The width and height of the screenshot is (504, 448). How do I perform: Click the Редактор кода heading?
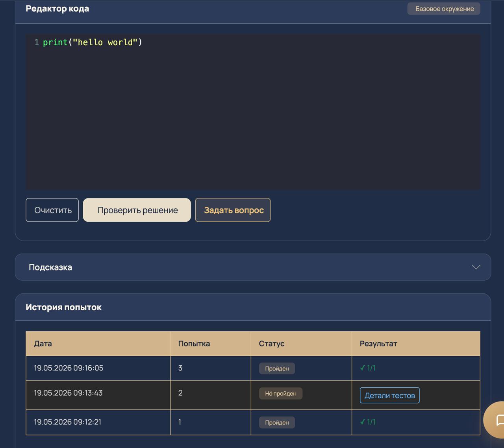pos(57,8)
